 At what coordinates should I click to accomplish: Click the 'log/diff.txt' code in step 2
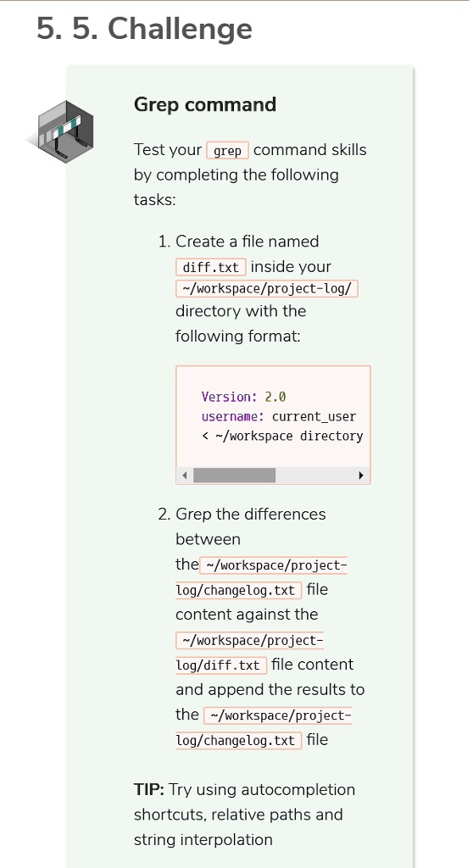pyautogui.click(x=221, y=665)
